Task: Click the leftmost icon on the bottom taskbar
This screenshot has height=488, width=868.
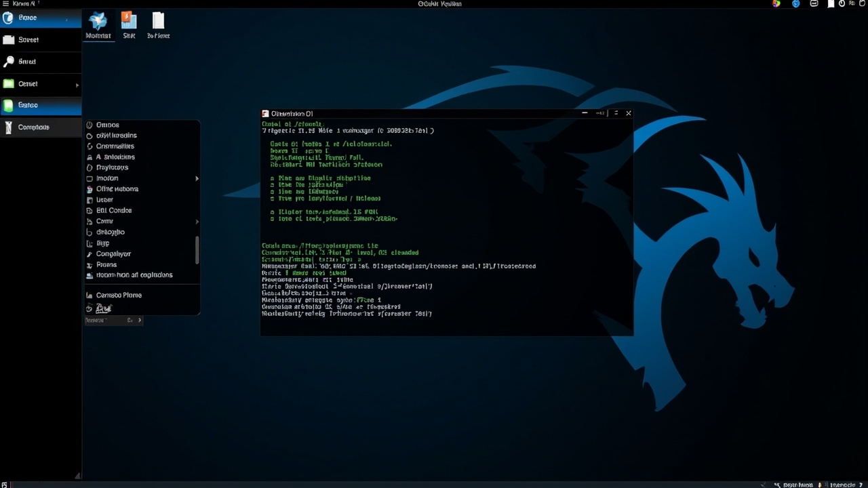Action: pos(4,485)
